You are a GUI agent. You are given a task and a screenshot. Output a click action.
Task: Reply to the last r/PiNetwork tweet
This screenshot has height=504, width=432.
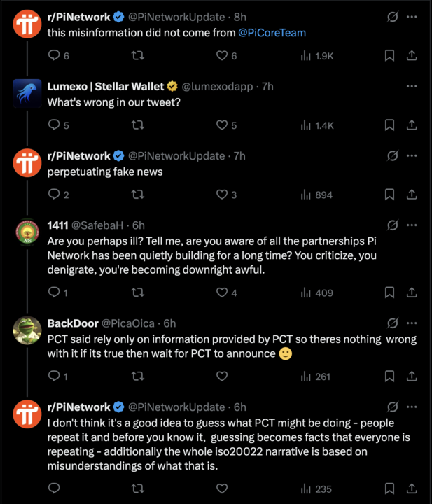coord(54,488)
